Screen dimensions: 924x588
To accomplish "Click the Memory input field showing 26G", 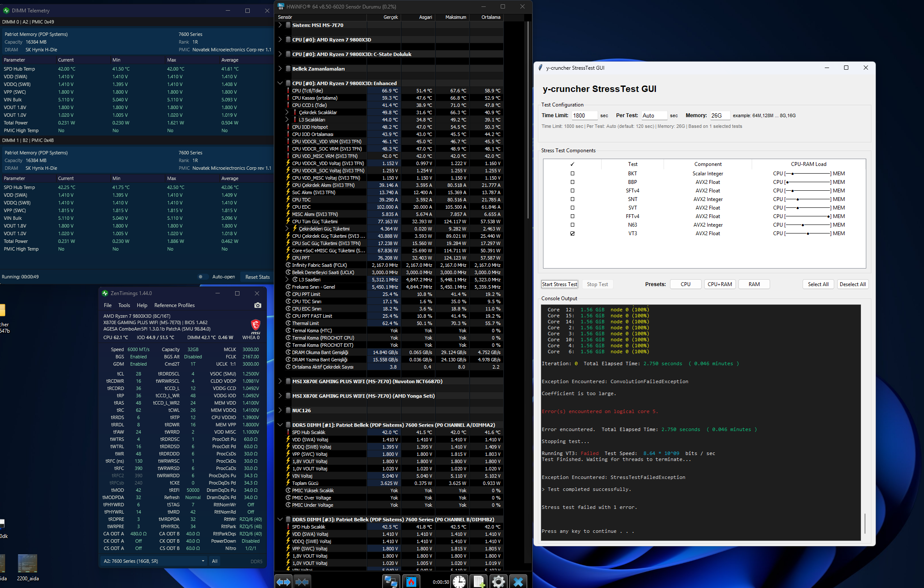I will pos(720,115).
